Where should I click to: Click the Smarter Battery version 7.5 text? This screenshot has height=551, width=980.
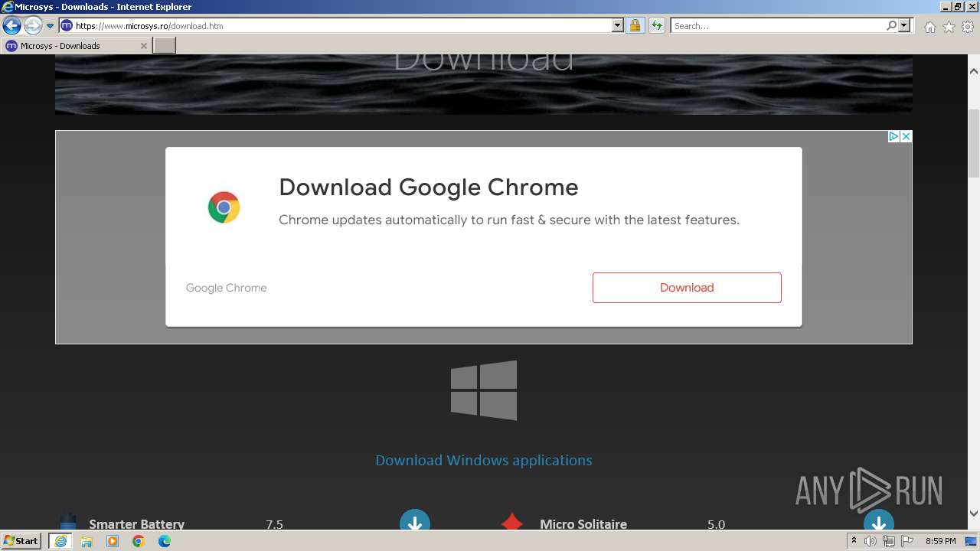[x=274, y=524]
